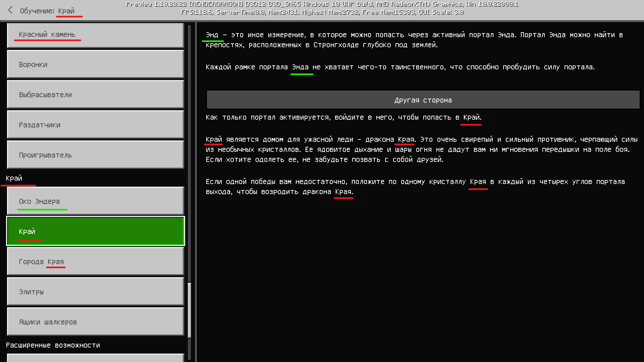Select the Элитры topic

[x=95, y=292]
